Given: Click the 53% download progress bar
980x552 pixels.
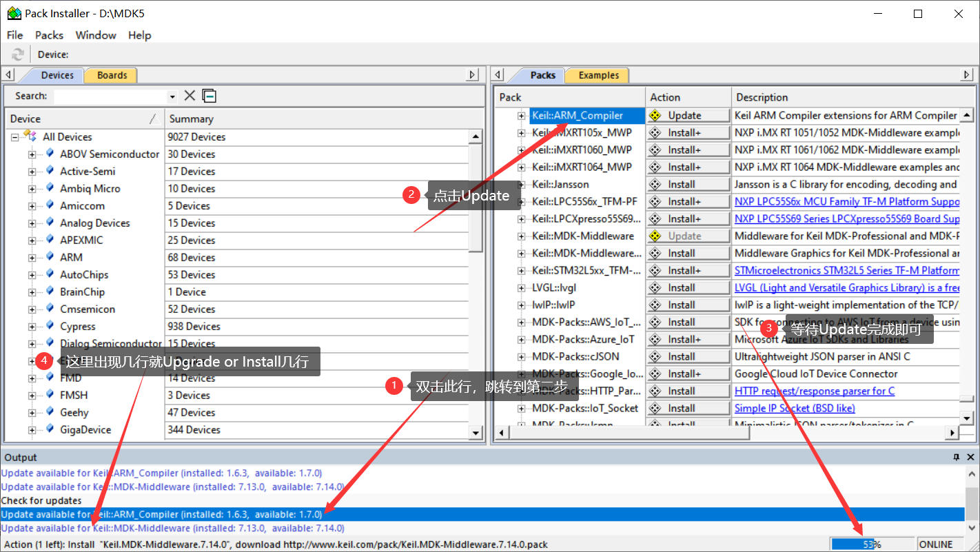Looking at the screenshot, I should pos(872,544).
